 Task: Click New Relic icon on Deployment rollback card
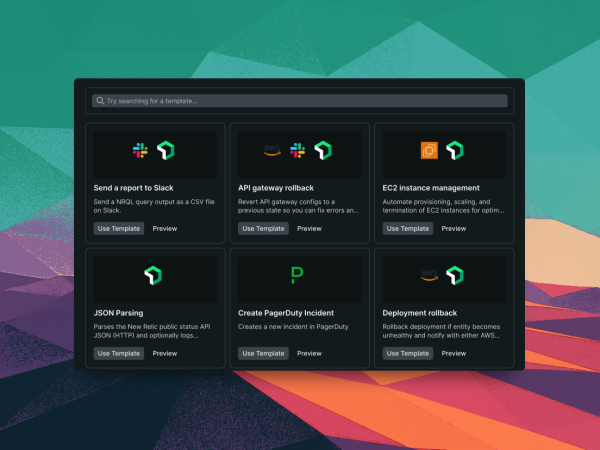pyautogui.click(x=455, y=276)
